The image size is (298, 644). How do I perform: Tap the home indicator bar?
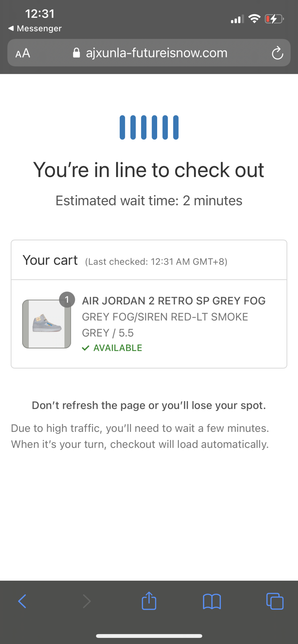[x=149, y=636]
